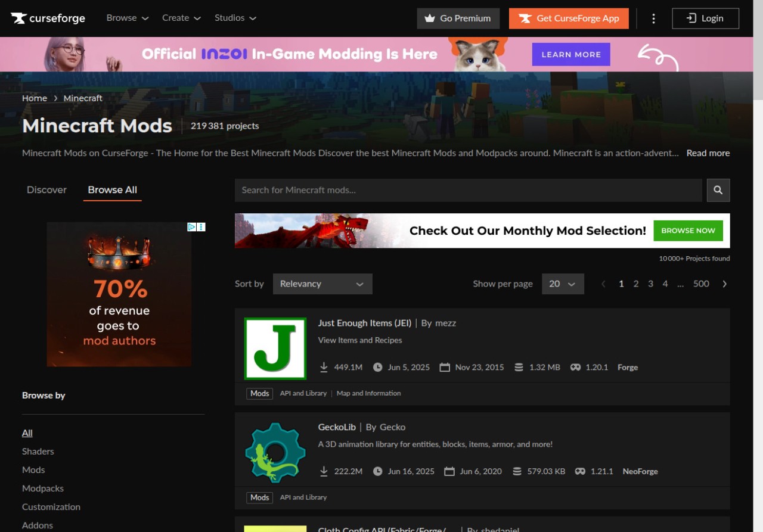Click the download icon beside 449.1M
Screen dimensions: 763x532
(x=324, y=368)
